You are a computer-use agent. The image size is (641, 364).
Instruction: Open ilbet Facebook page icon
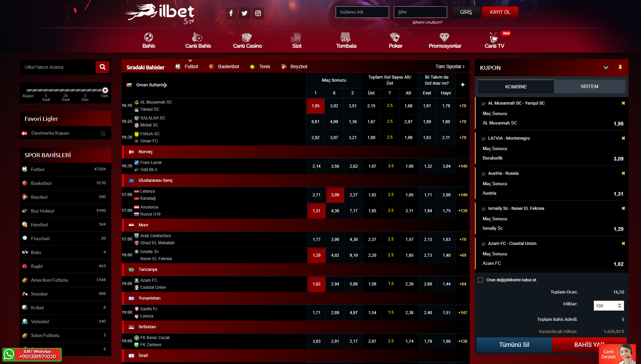231,13
